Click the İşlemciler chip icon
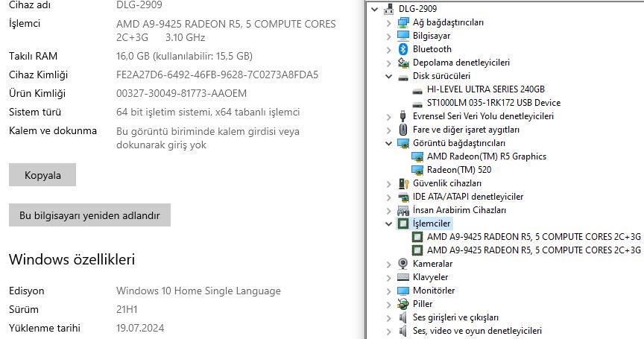Viewport: 644px width, 339px height. tap(403, 224)
